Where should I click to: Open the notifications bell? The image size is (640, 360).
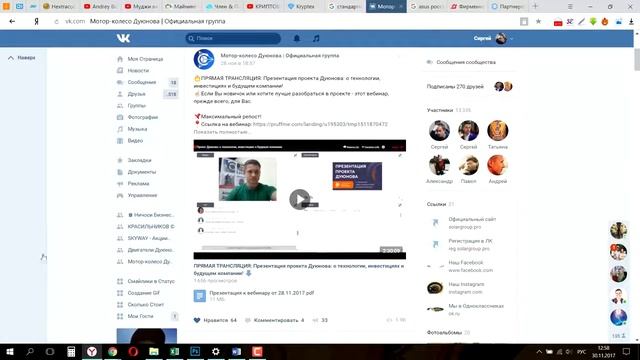(x=297, y=38)
